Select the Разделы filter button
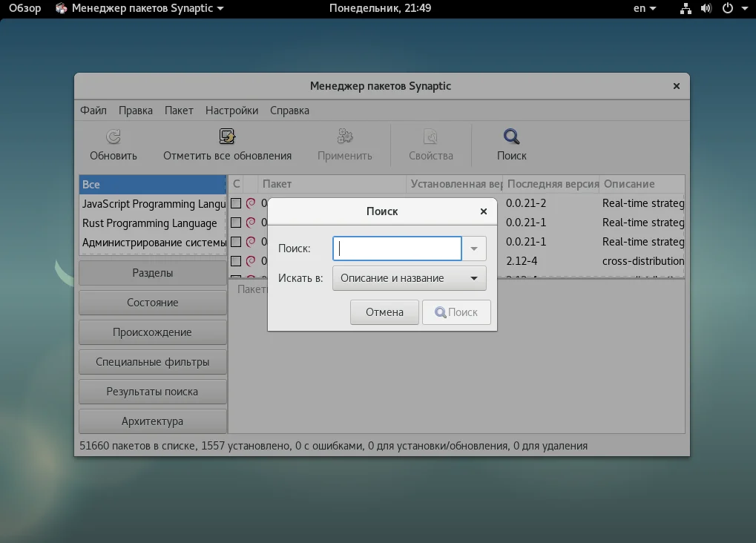The image size is (756, 543). pos(153,273)
